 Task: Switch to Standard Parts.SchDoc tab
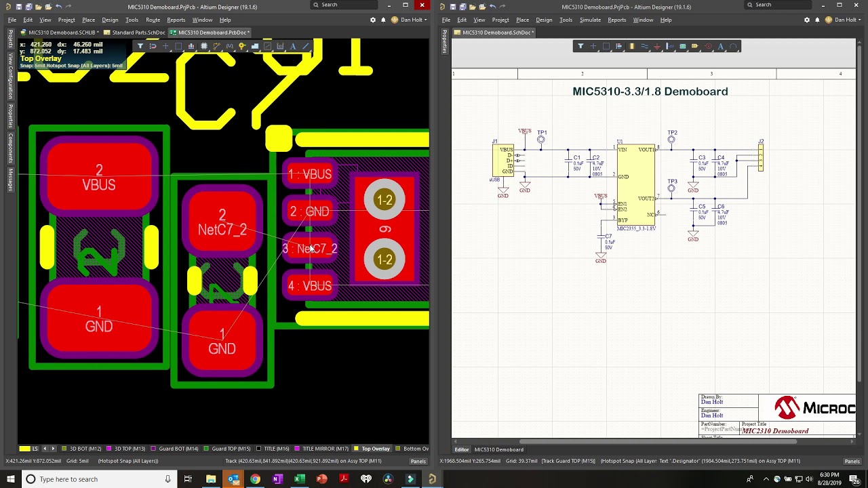[x=134, y=33]
